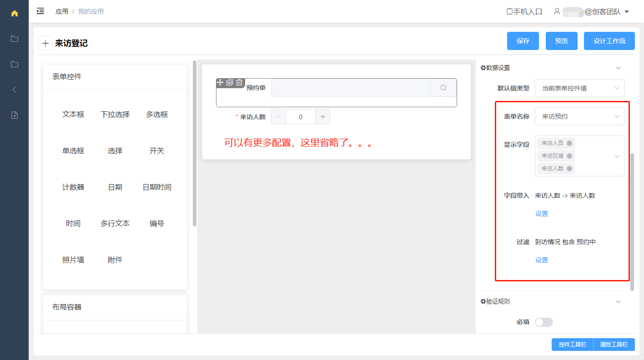Delete the 预约单 field with trash icon
Screen dimensions: 644x360
239,82
